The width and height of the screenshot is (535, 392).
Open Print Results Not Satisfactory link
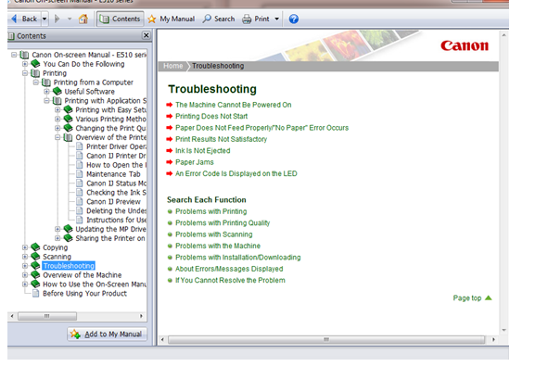(x=221, y=139)
